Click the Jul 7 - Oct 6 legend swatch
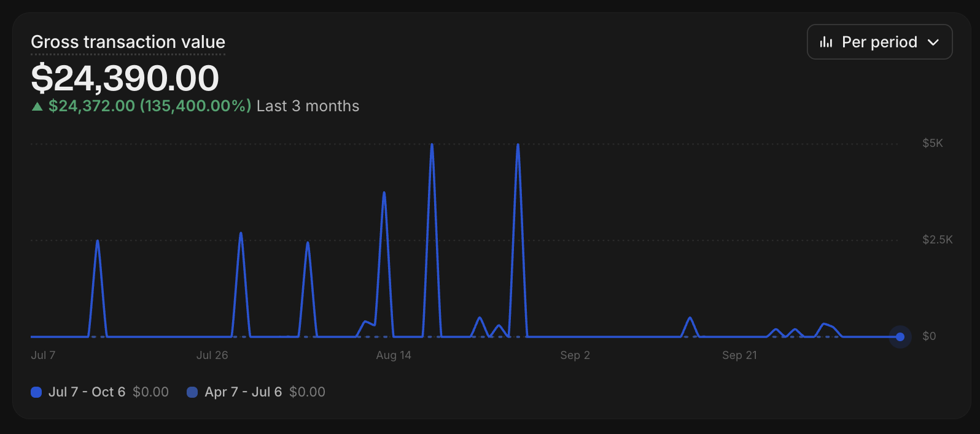Screen dimensions: 980x434 36,392
